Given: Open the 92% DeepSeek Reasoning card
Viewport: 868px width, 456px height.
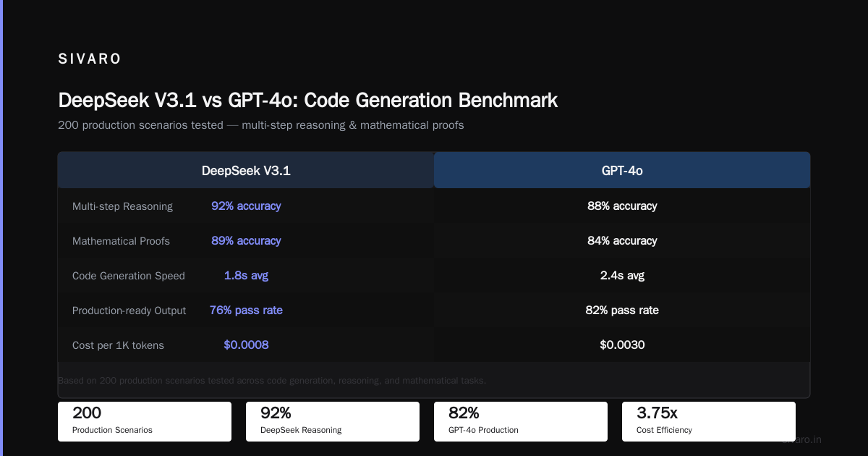Looking at the screenshot, I should [x=333, y=421].
